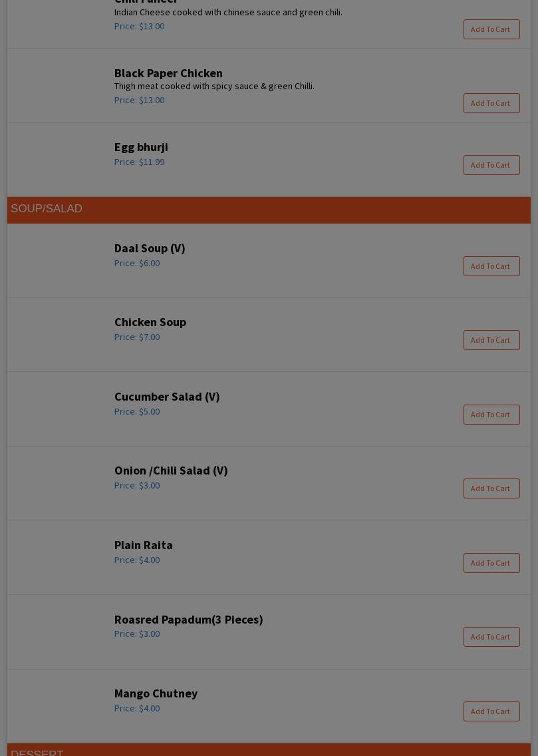Add Plain Raita to cart
The height and width of the screenshot is (756, 538).
click(x=491, y=563)
